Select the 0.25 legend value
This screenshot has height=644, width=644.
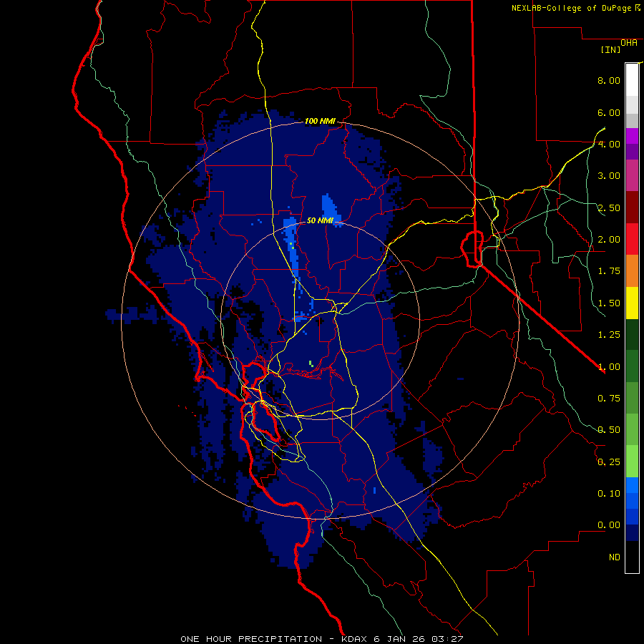[609, 462]
